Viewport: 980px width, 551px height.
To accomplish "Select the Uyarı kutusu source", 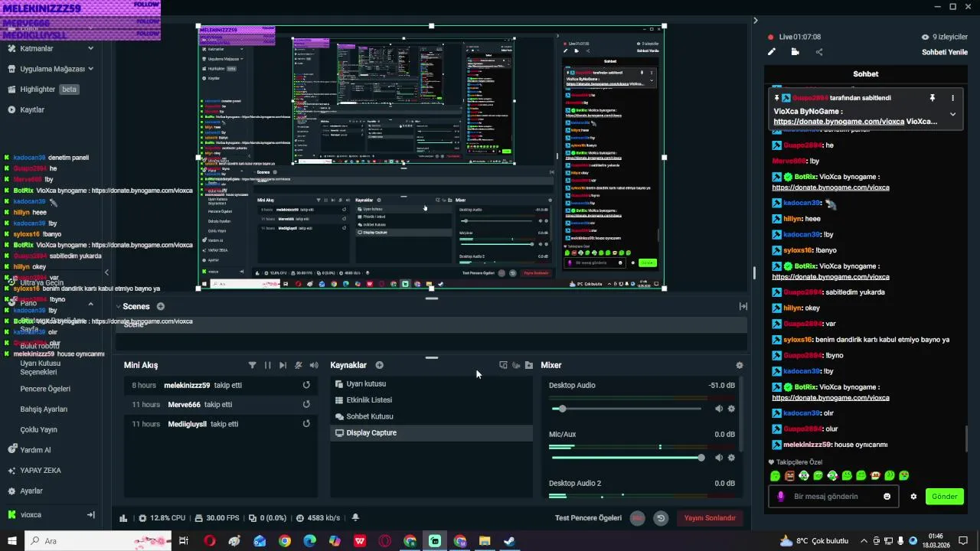I will [432, 383].
